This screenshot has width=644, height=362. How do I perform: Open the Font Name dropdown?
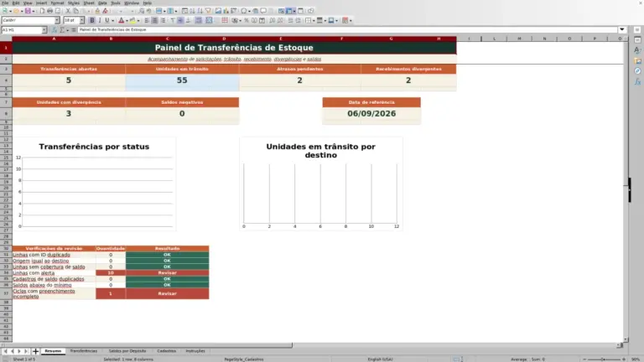[x=57, y=20]
